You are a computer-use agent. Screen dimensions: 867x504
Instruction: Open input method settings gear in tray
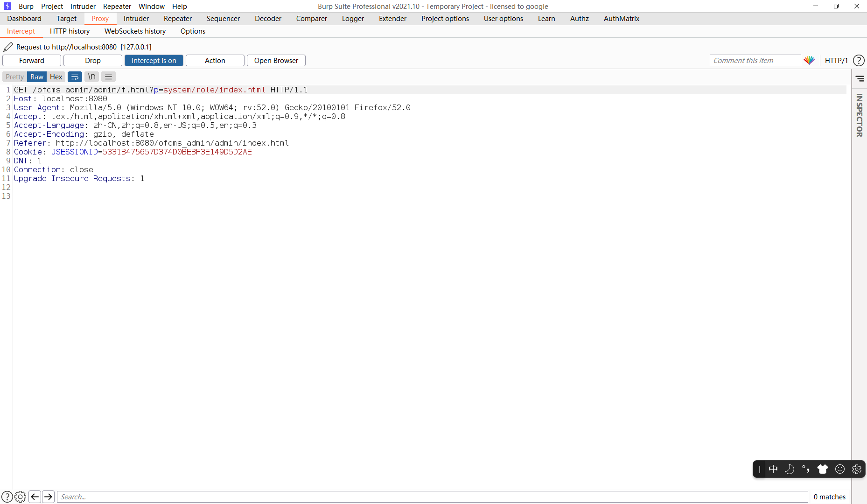point(857,469)
